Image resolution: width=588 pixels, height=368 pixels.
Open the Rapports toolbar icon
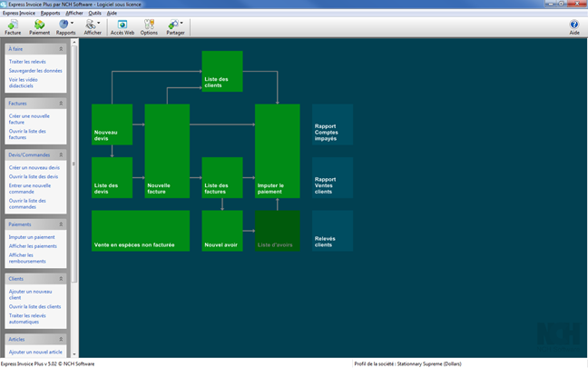(x=64, y=27)
